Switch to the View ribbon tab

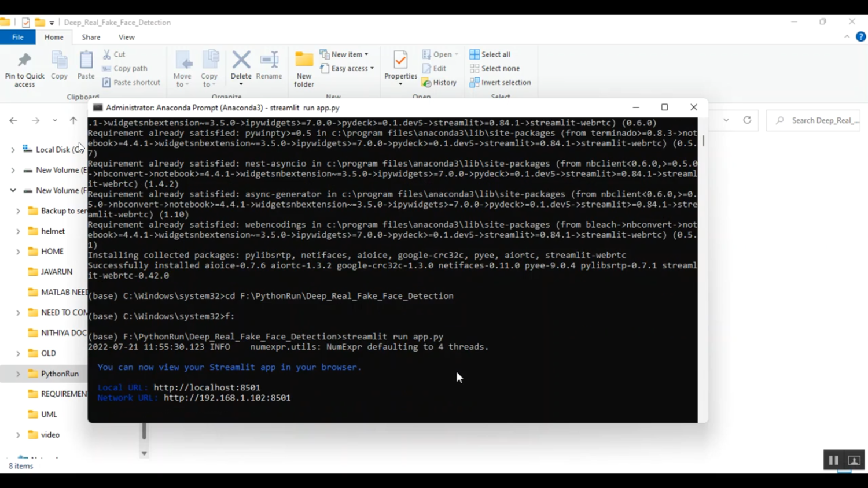[x=127, y=37]
